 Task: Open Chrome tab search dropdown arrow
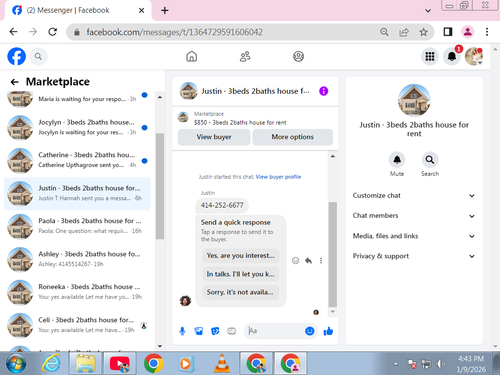428,11
